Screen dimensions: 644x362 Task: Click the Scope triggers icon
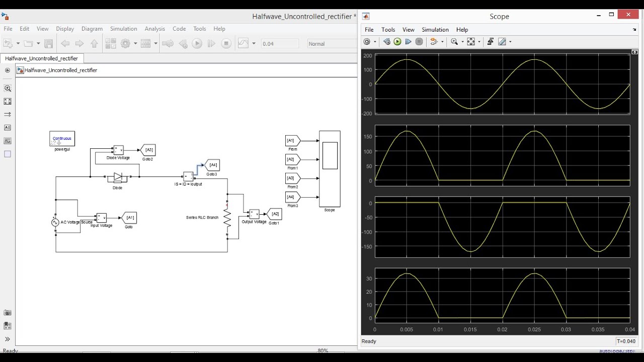(x=490, y=42)
